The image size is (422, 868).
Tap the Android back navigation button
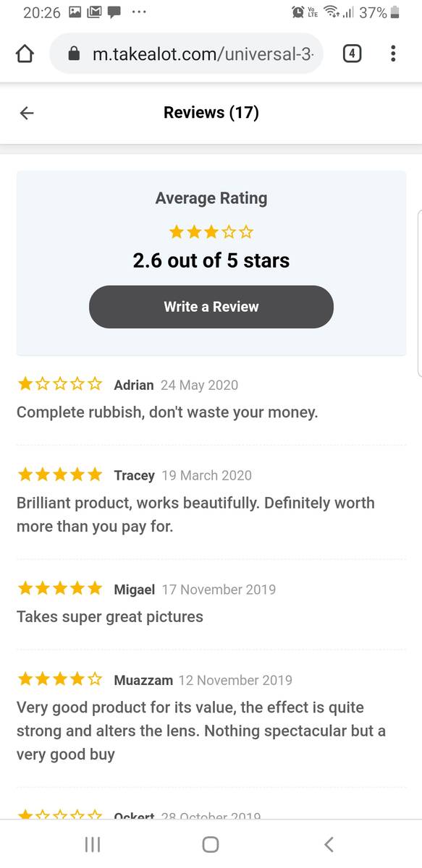point(329,844)
